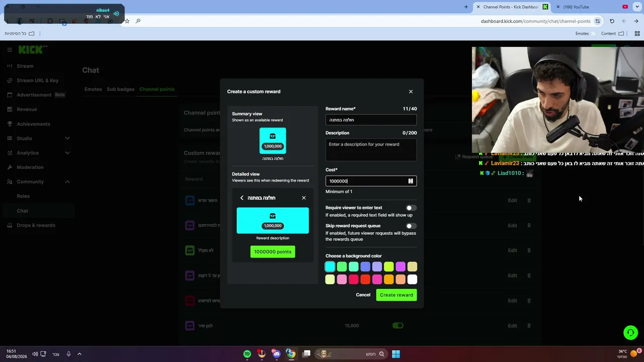Image resolution: width=644 pixels, height=362 pixels.
Task: Click the Create reward button
Action: point(396,295)
